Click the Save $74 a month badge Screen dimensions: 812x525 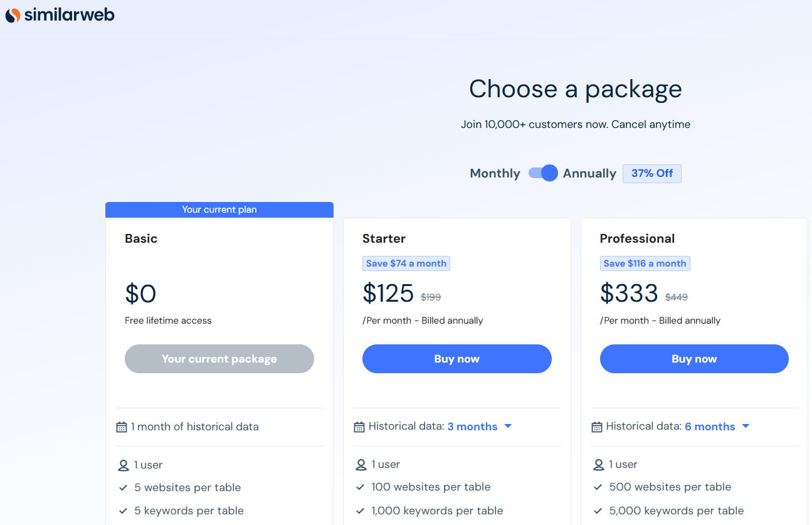point(406,263)
